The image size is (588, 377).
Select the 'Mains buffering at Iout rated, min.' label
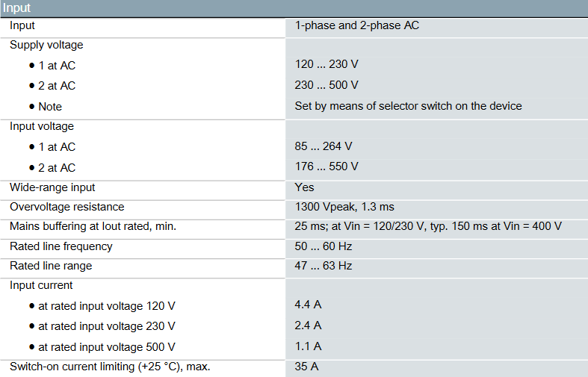coord(93,226)
